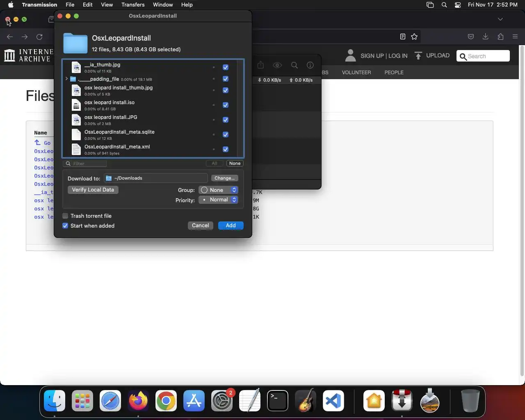Uncheck osx leopard install.iso checkbox
The image size is (525, 420).
(x=226, y=105)
